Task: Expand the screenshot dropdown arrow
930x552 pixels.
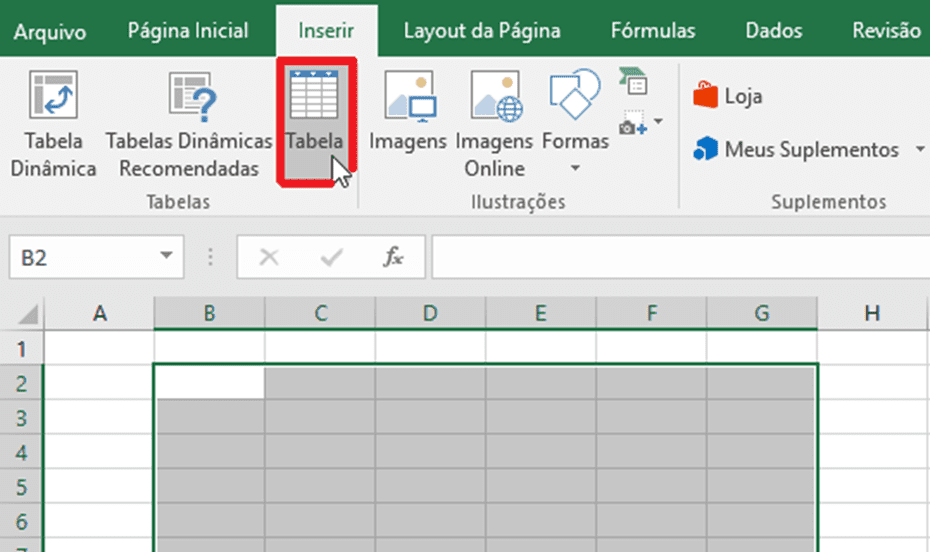Action: point(658,122)
